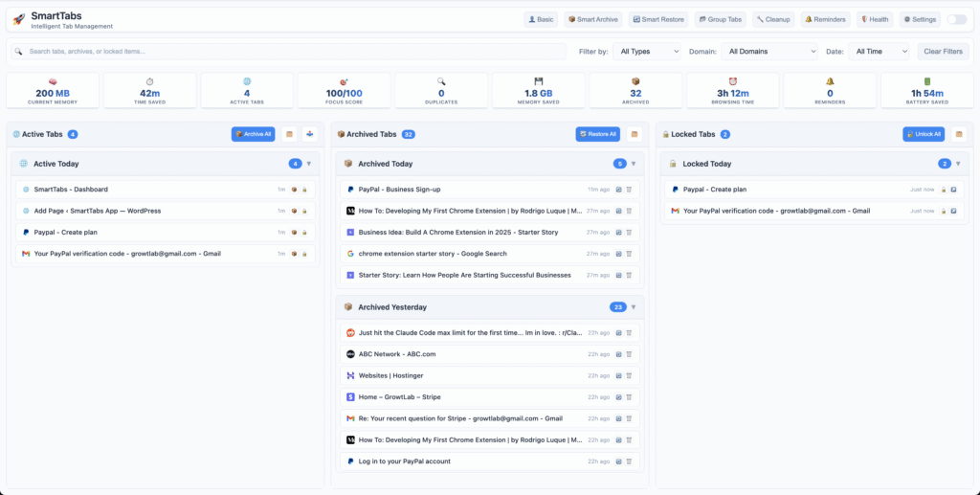The image size is (980, 495).
Task: Select Log in to your PayPal account title
Action: 405,461
